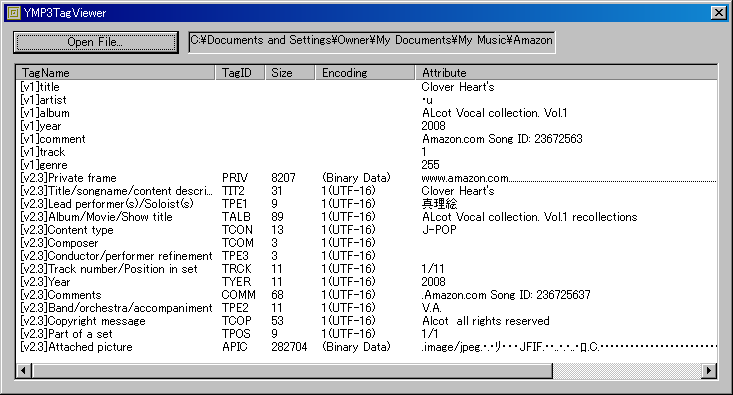Click the TYER tag ID cell
The width and height of the screenshot is (733, 395).
[x=237, y=282]
